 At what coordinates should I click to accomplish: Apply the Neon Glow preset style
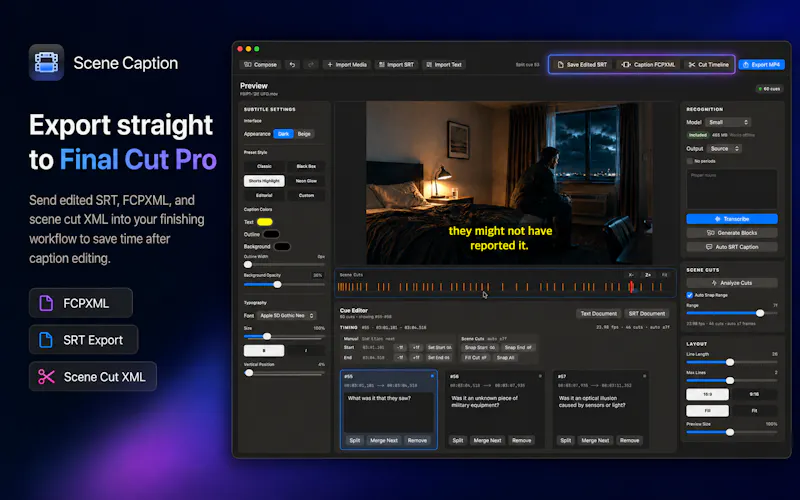pyautogui.click(x=306, y=181)
